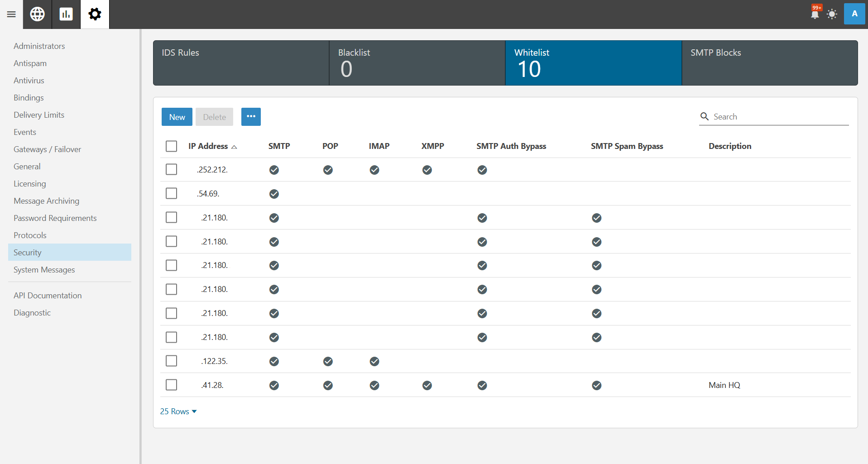Open the 25 Rows page size dropdown
This screenshot has width=868, height=464.
[x=178, y=411]
